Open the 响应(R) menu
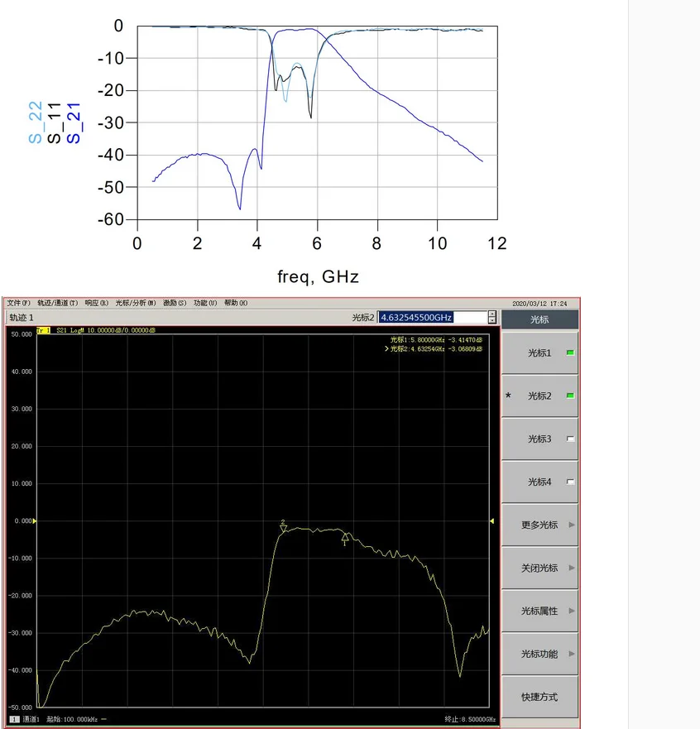The height and width of the screenshot is (729, 700). (x=97, y=303)
